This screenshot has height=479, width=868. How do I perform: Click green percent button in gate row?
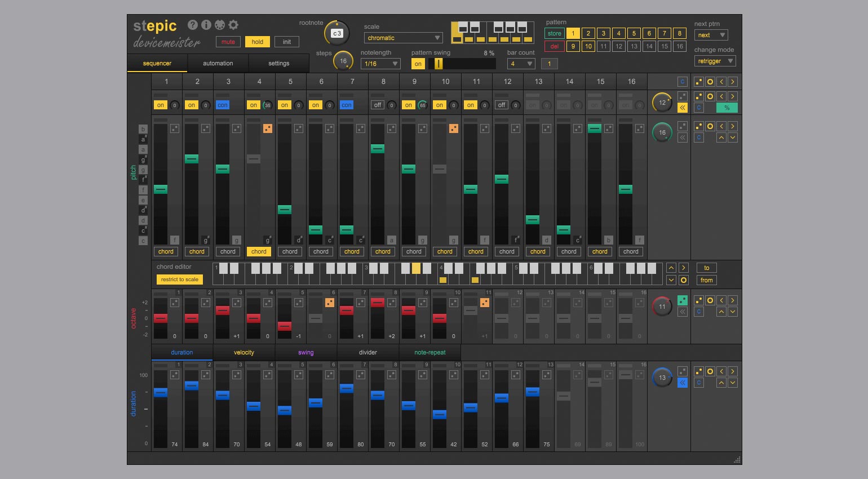(x=727, y=108)
